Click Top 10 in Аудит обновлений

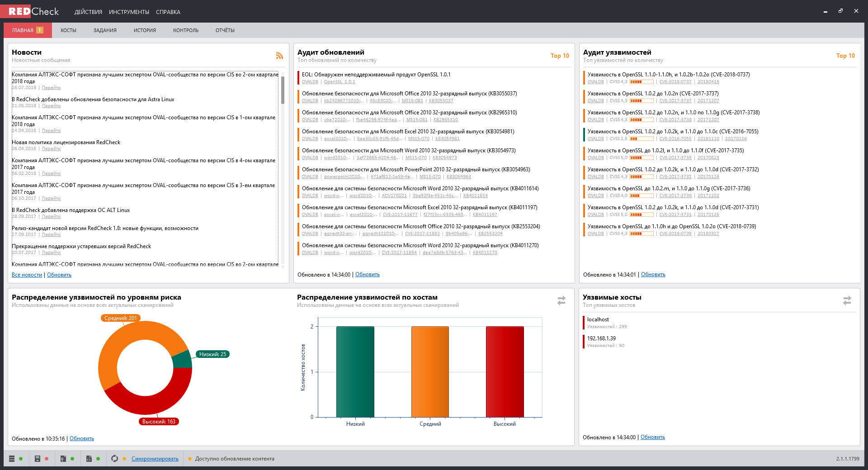(560, 56)
